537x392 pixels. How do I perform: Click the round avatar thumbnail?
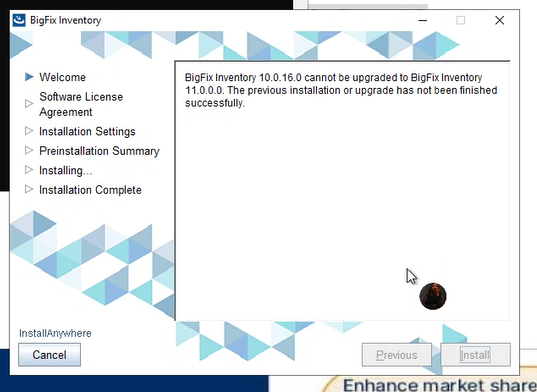click(x=433, y=296)
